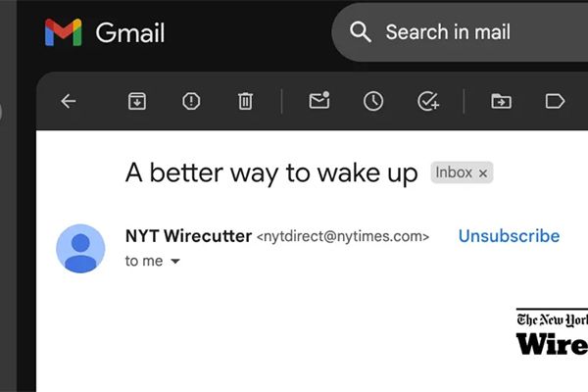The width and height of the screenshot is (588, 392).
Task: Open the sender's profile avatar
Action: [80, 248]
